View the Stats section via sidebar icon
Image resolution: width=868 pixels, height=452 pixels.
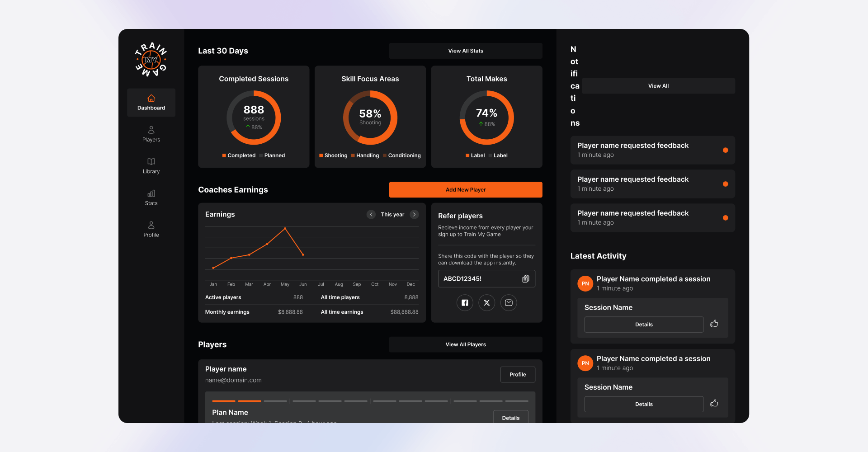coord(151,197)
